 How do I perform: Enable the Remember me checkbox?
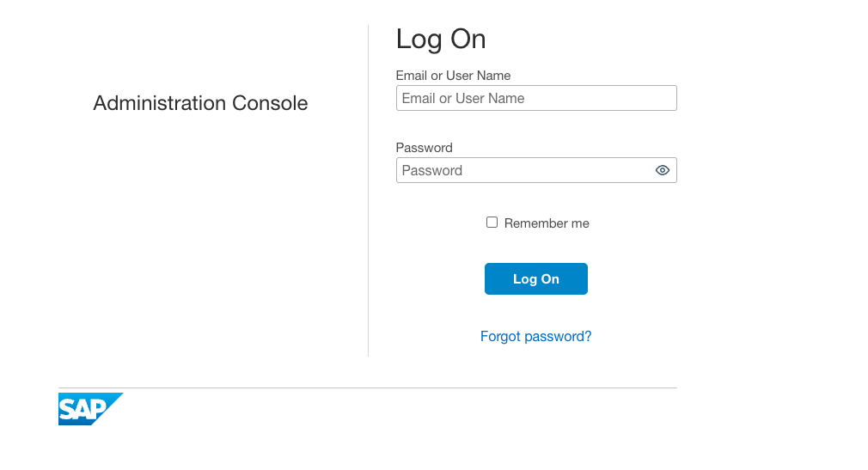tap(492, 223)
